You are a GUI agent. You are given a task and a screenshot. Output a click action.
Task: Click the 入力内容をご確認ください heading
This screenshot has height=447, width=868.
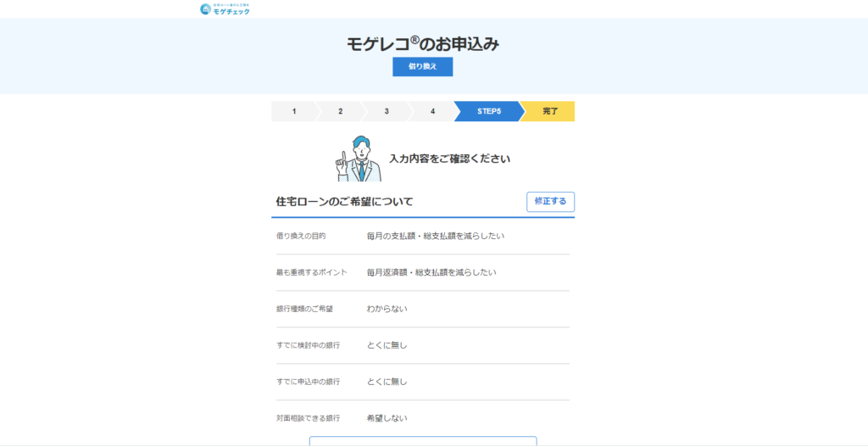(449, 159)
